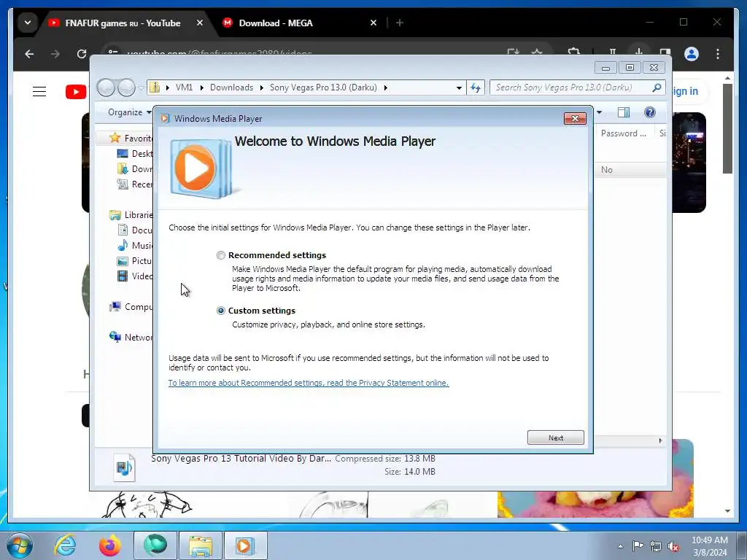Close the Download - MEGA tab
This screenshot has height=560, width=747.
[x=373, y=23]
